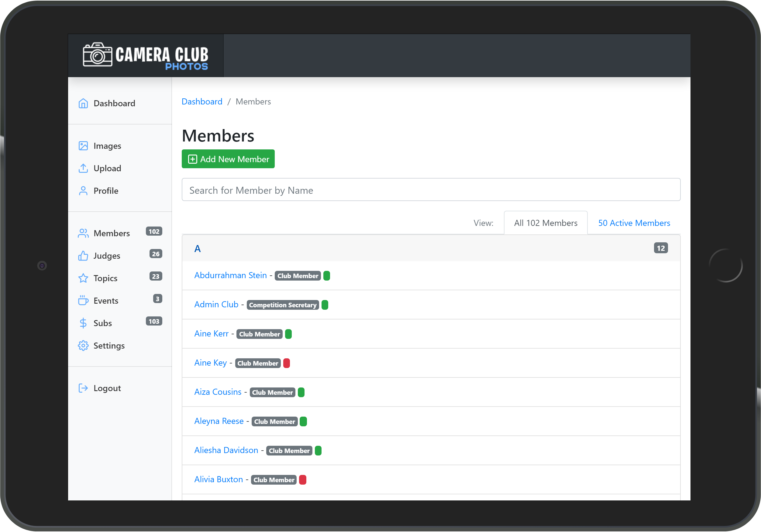Image resolution: width=761 pixels, height=532 pixels.
Task: Click the Subs dollar sign icon
Action: coord(83,323)
